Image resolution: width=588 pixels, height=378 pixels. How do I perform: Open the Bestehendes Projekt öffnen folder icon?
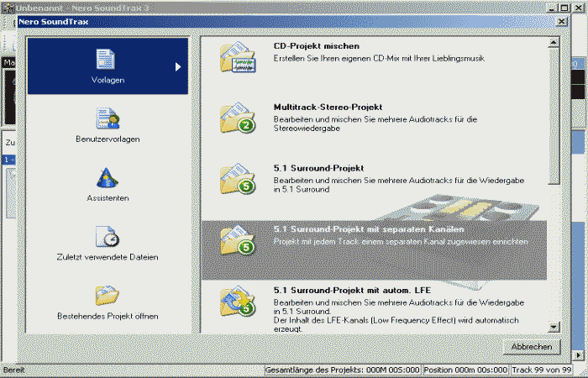click(107, 295)
